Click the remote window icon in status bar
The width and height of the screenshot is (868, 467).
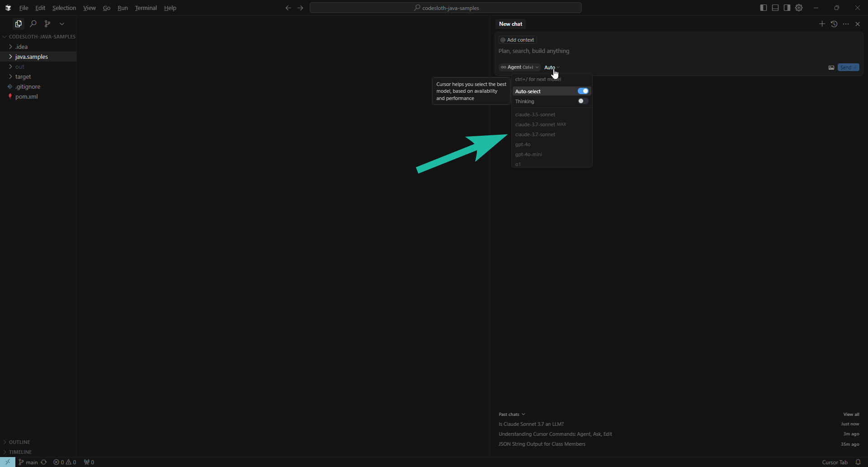pyautogui.click(x=8, y=462)
